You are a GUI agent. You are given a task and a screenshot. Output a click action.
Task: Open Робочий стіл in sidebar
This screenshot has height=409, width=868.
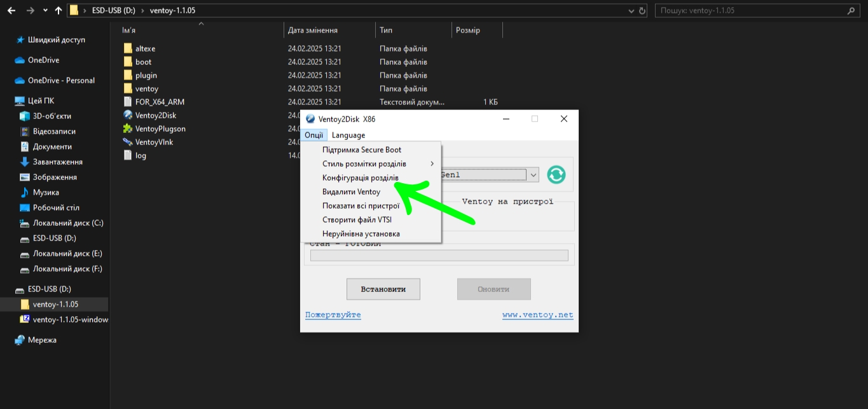coord(56,207)
